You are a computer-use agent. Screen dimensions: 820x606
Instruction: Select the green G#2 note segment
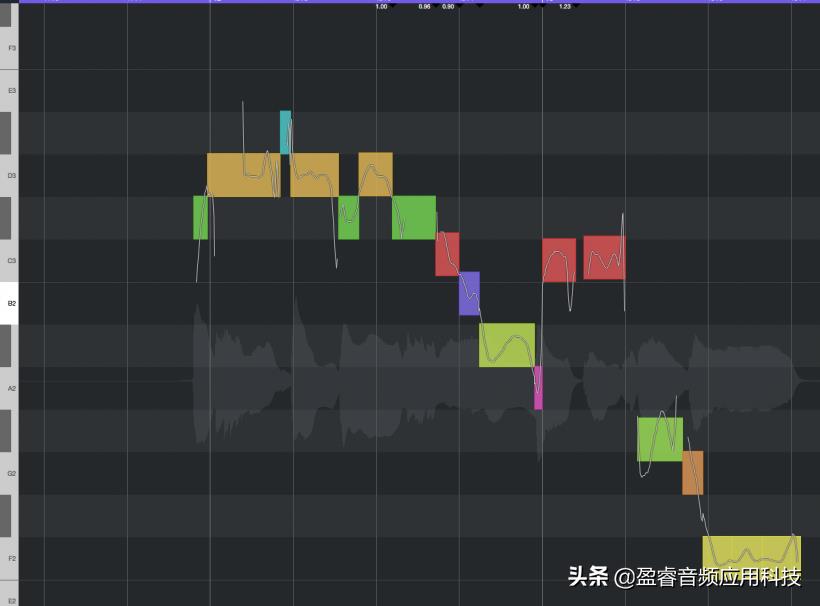pyautogui.click(x=660, y=439)
